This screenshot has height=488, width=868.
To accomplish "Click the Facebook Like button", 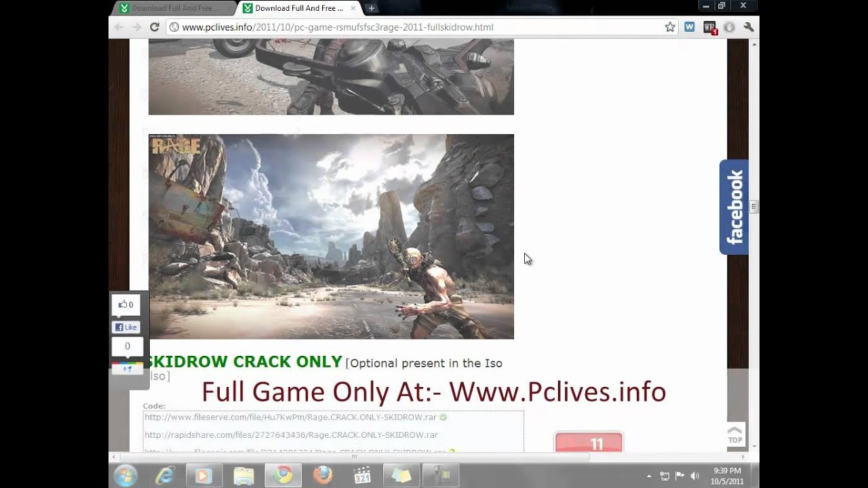I will [x=126, y=327].
